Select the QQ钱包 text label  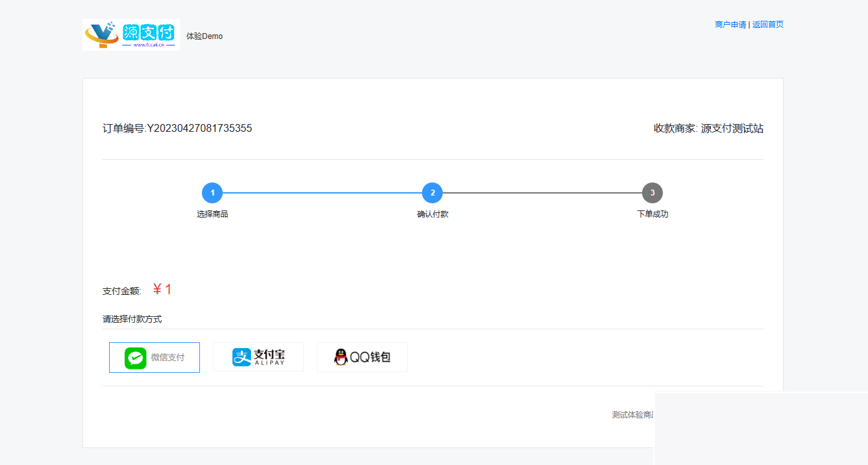(x=371, y=357)
